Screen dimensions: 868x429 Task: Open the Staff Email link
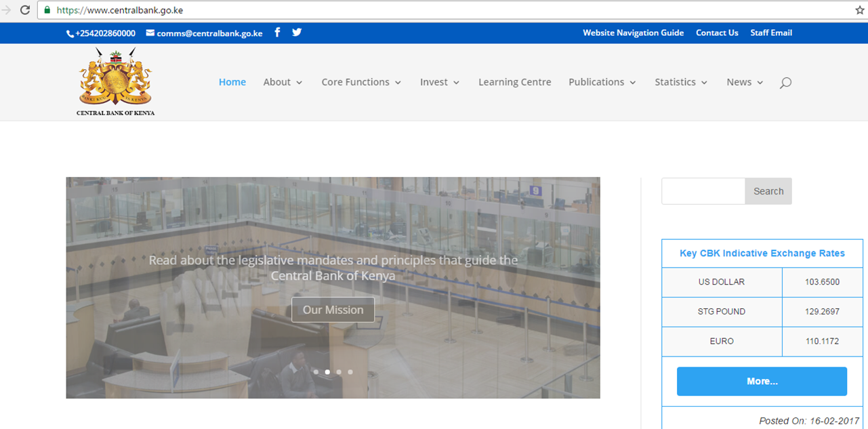point(771,33)
